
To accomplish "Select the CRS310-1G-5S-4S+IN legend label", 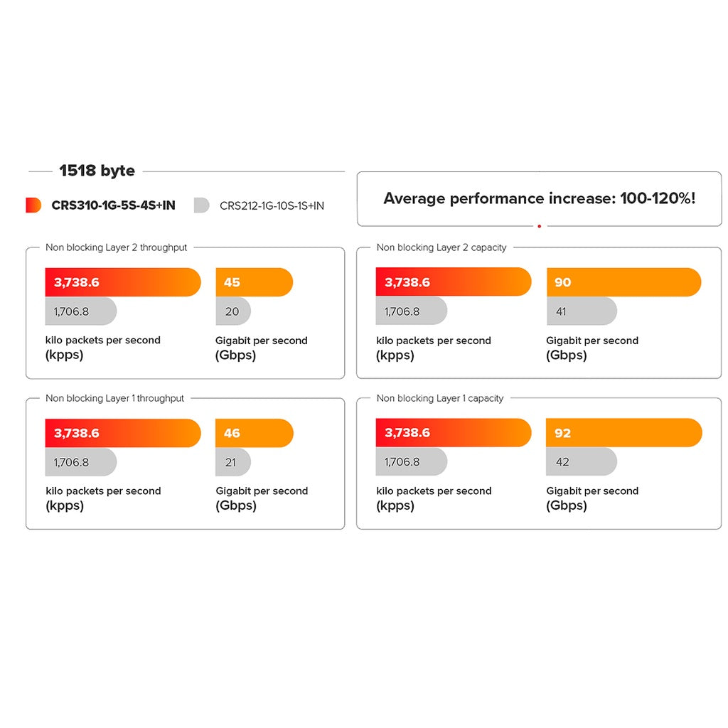I will [x=113, y=205].
